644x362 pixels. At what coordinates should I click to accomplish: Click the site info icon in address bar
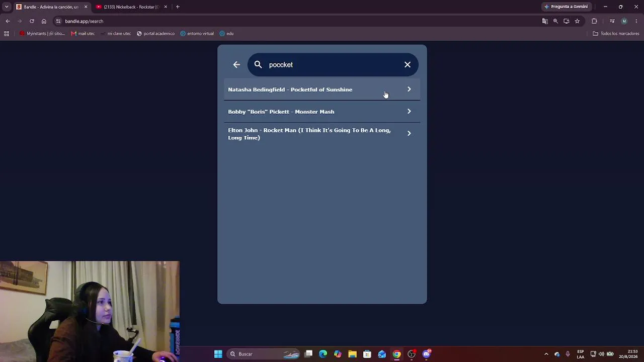(58, 21)
